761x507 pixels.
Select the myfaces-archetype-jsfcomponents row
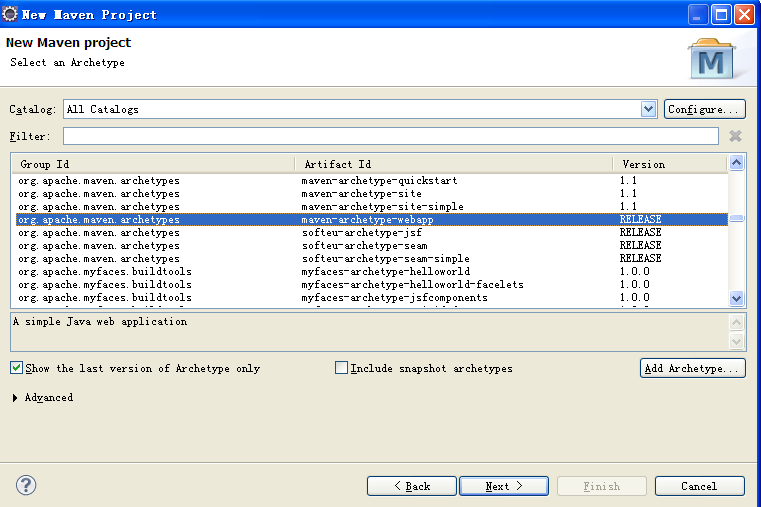pos(372,298)
